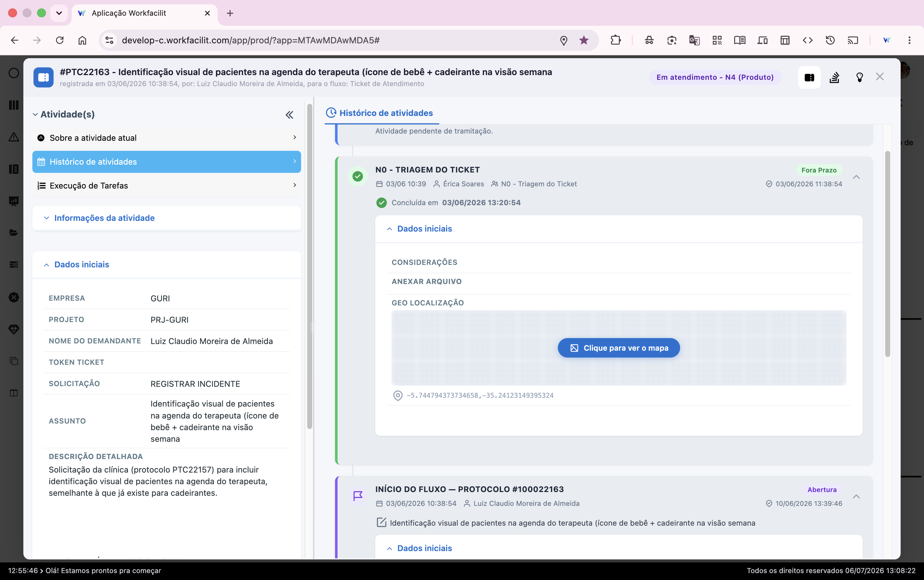The image size is (924, 580).
Task: Collapse left panel Dados iniciais section
Action: click(47, 265)
